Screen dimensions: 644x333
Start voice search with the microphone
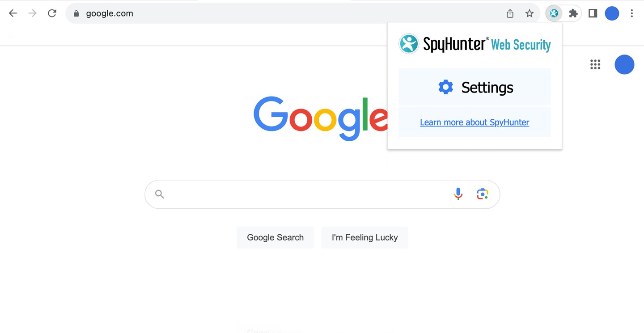[458, 194]
